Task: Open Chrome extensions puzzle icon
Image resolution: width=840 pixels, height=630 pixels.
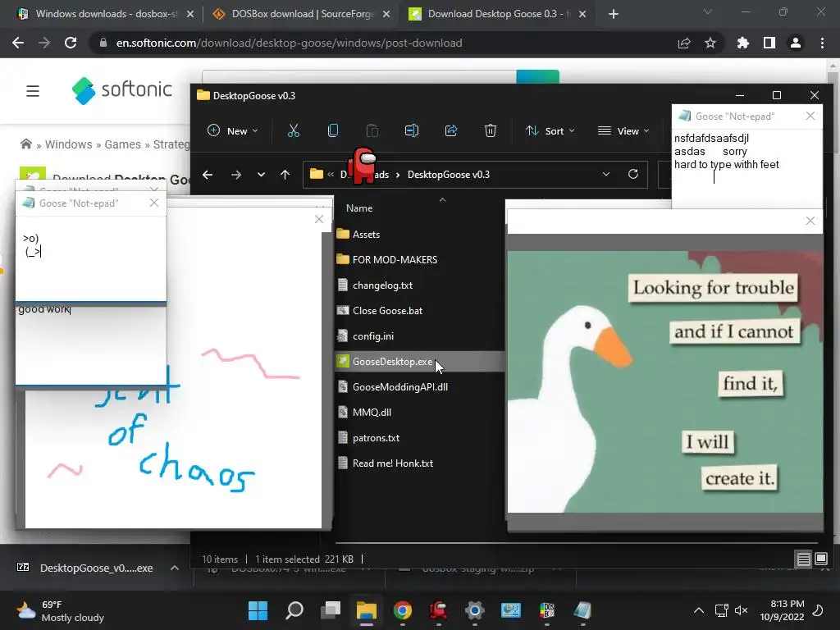Action: pyautogui.click(x=743, y=43)
